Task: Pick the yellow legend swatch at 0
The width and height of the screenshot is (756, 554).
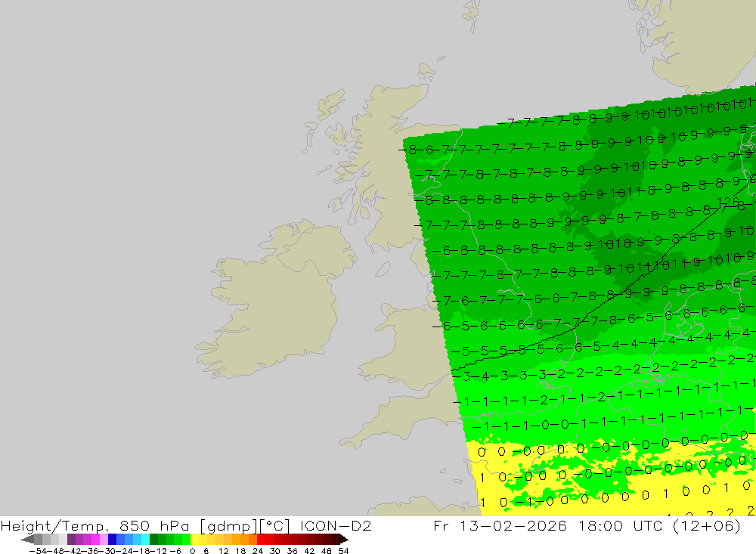Action: click(195, 539)
